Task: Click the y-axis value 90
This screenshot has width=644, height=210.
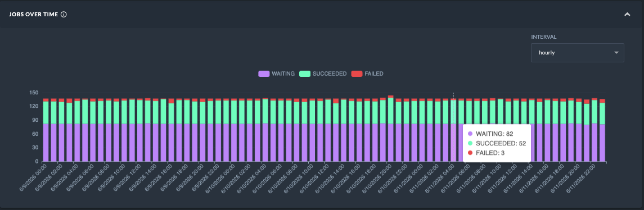Action: point(35,120)
